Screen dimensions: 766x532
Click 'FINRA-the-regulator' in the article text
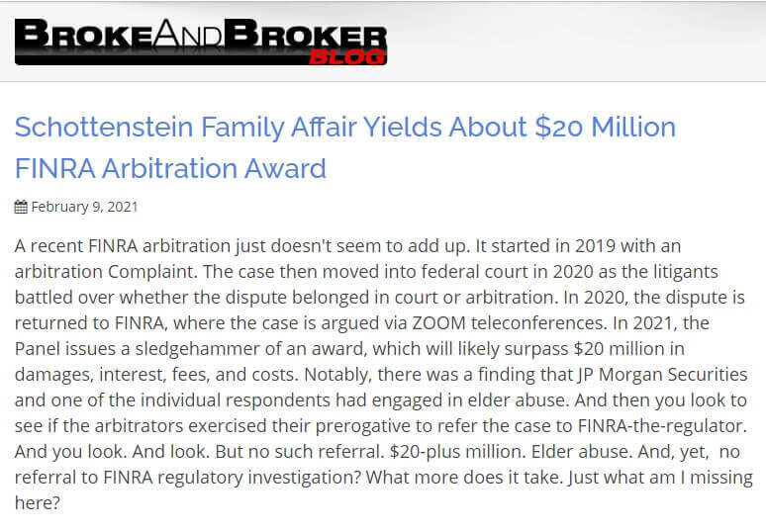[x=662, y=426]
